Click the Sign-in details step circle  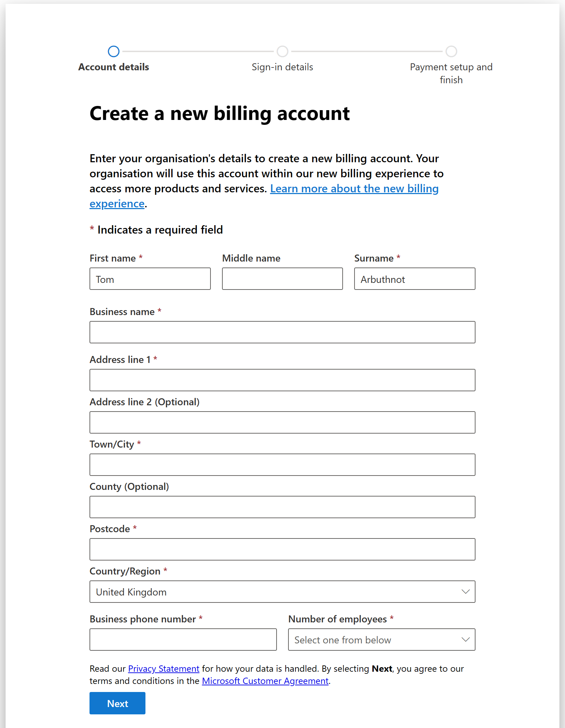(x=282, y=51)
